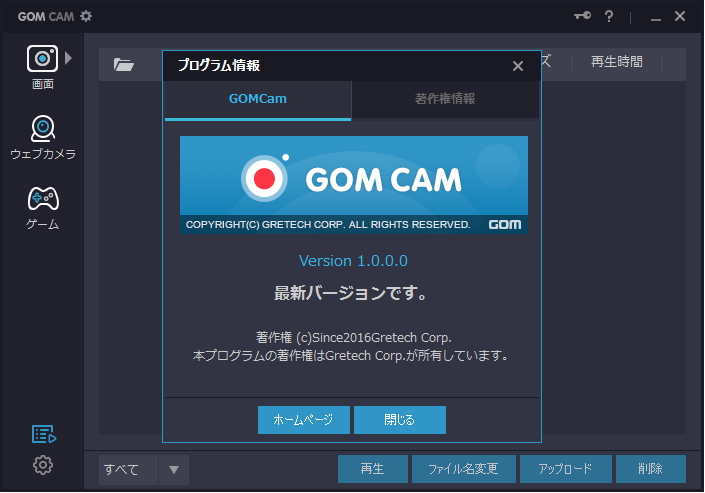This screenshot has height=493, width=705.
Task: Switch to the GOMCam tab
Action: click(258, 100)
